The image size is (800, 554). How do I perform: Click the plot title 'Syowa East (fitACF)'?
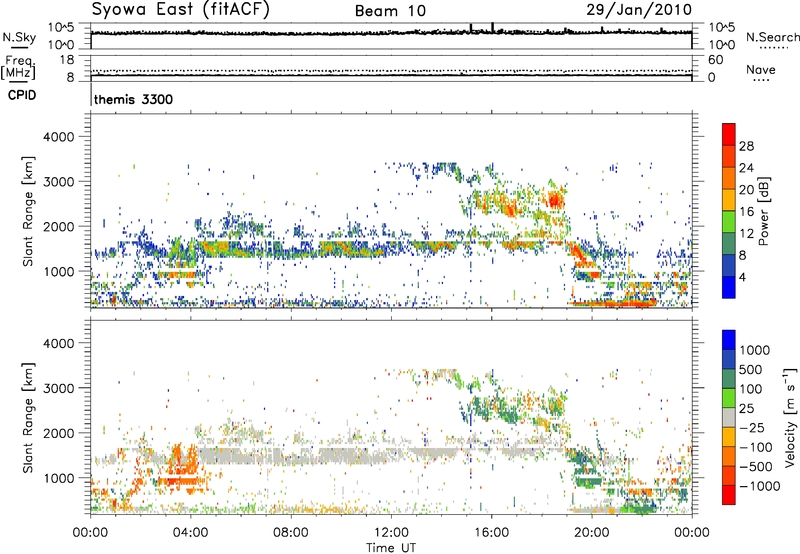(180, 10)
